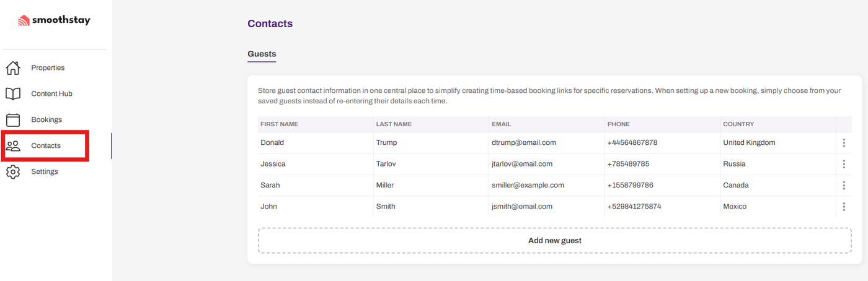868x281 pixels.
Task: Select Bookings label in the sidebar
Action: [x=46, y=120]
